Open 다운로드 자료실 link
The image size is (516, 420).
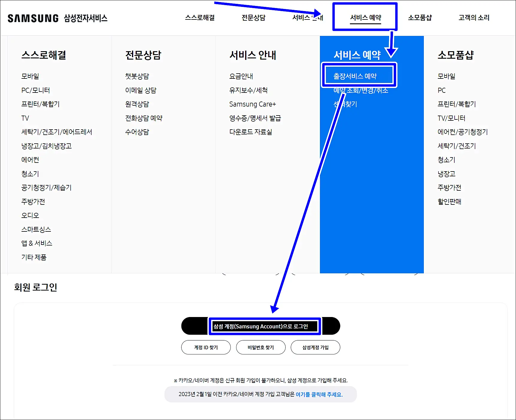pos(251,132)
